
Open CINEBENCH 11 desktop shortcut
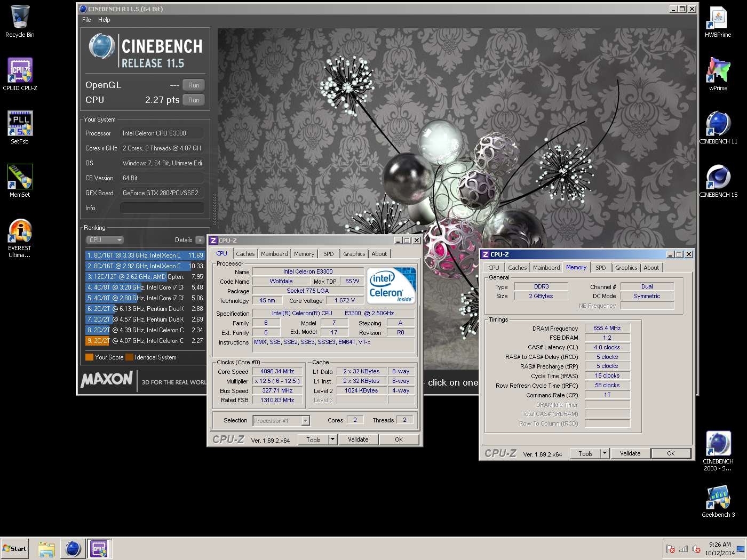tap(718, 128)
